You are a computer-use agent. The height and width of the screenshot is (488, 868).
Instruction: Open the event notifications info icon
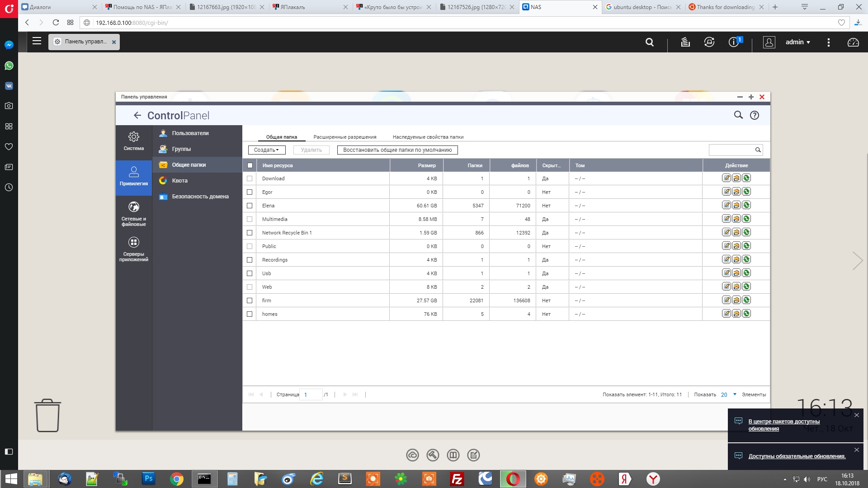pyautogui.click(x=734, y=42)
